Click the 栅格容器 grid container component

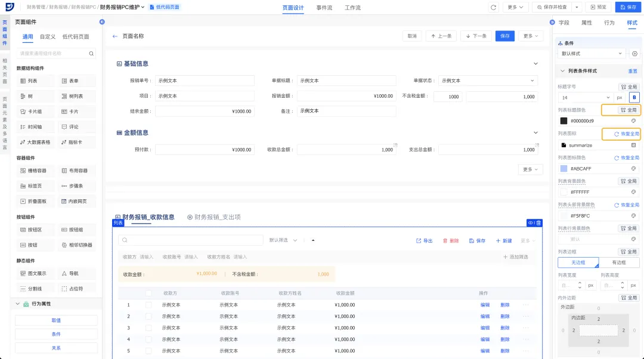(x=36, y=171)
